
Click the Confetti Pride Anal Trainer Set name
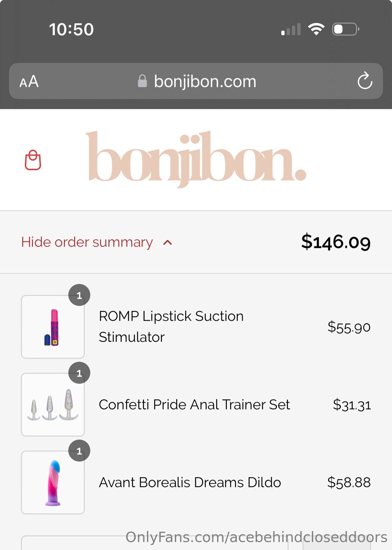pyautogui.click(x=194, y=405)
